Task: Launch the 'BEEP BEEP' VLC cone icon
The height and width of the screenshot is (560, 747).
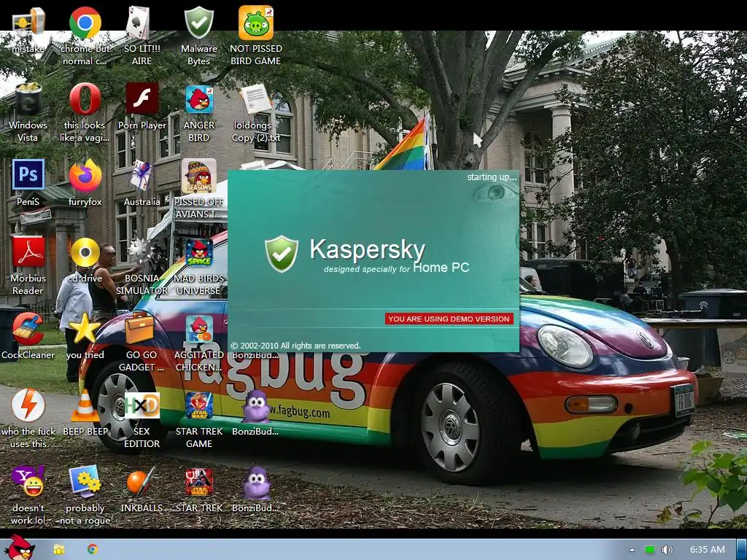Action: point(85,405)
